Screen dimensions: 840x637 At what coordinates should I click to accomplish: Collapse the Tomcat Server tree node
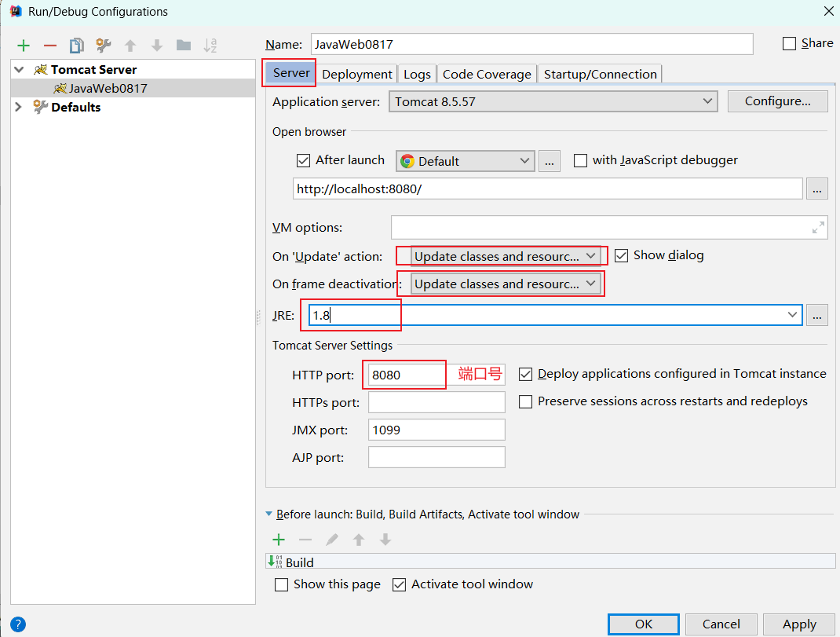pyautogui.click(x=20, y=70)
